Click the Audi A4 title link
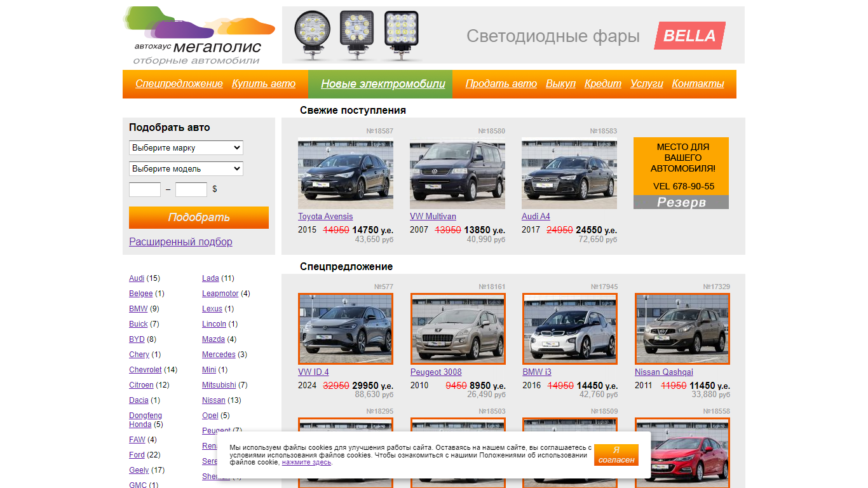The width and height of the screenshot is (868, 488). (x=536, y=217)
